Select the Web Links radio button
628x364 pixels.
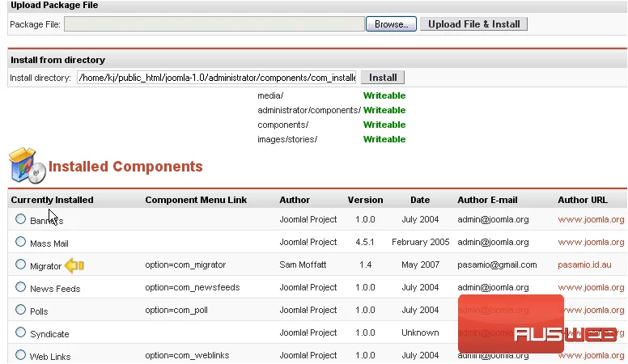click(x=20, y=355)
